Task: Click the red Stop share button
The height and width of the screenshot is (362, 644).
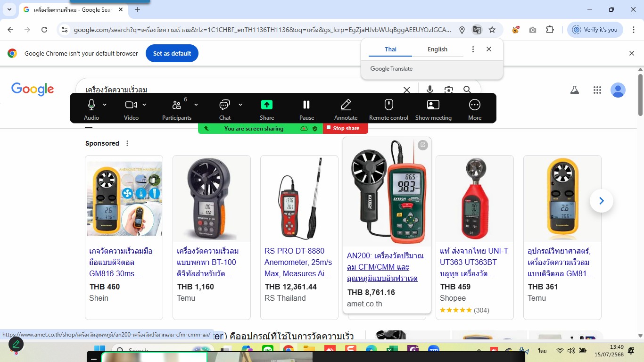Action: point(346,128)
